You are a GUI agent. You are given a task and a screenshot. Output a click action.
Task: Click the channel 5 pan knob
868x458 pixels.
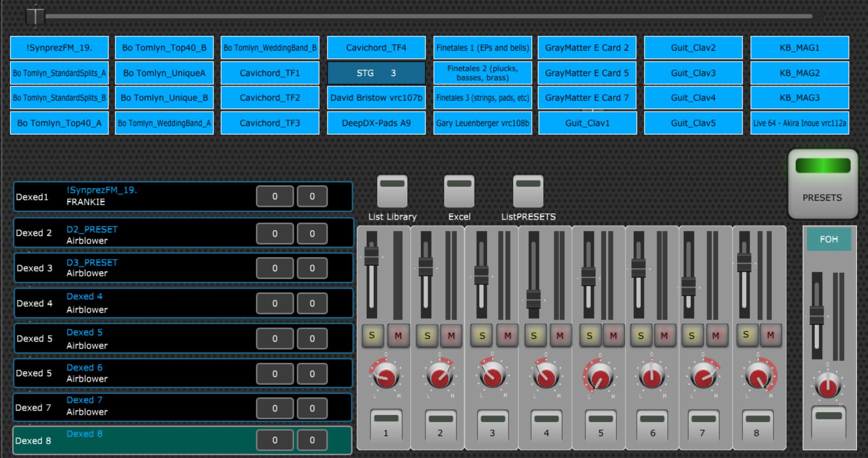(x=599, y=377)
